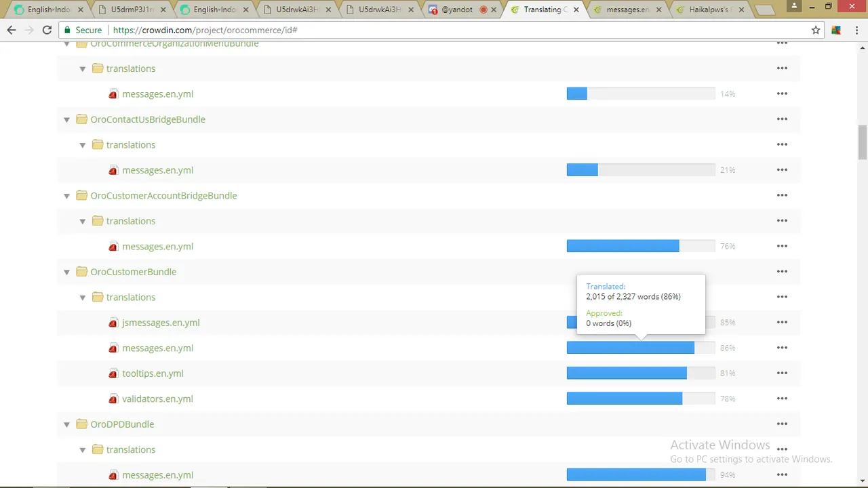
Task: Click file icon beside jsmessages.en.yml
Action: click(113, 323)
